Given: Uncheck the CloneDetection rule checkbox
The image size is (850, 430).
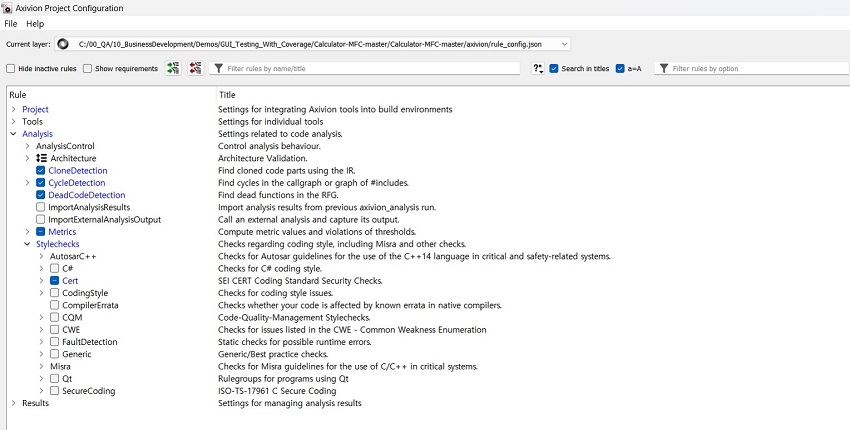Looking at the screenshot, I should tap(41, 171).
